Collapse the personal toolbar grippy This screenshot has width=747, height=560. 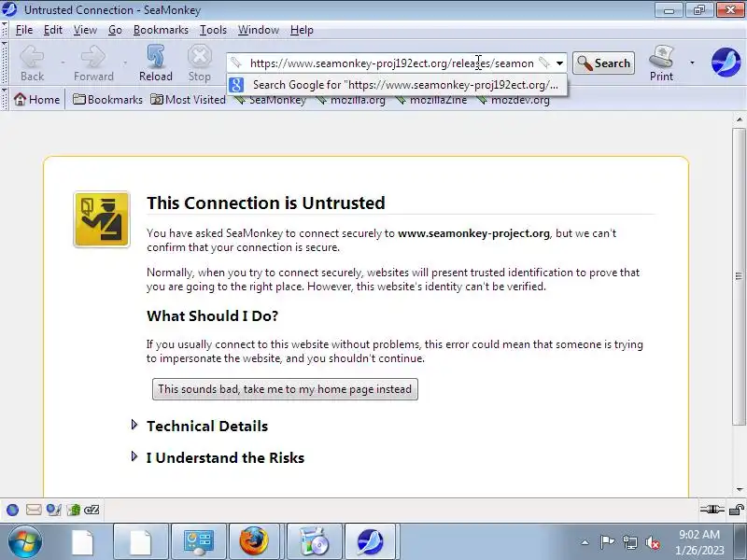click(x=5, y=100)
